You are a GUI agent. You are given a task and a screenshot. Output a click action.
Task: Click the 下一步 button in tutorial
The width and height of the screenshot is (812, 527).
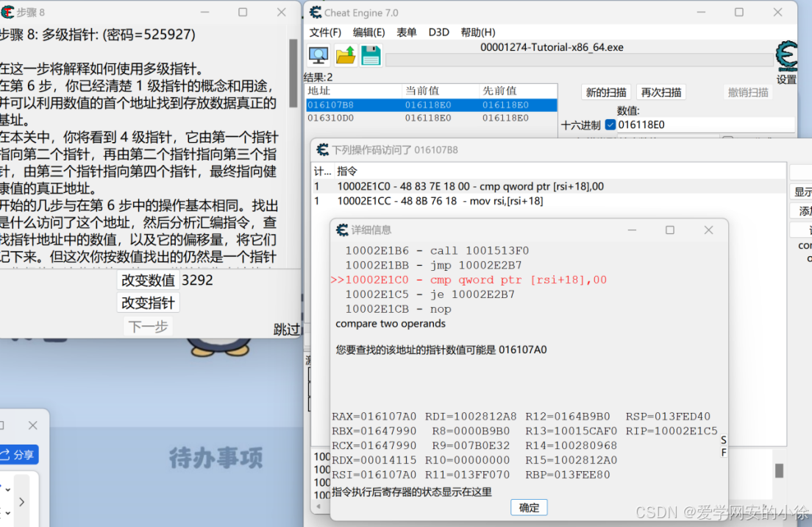click(x=148, y=327)
